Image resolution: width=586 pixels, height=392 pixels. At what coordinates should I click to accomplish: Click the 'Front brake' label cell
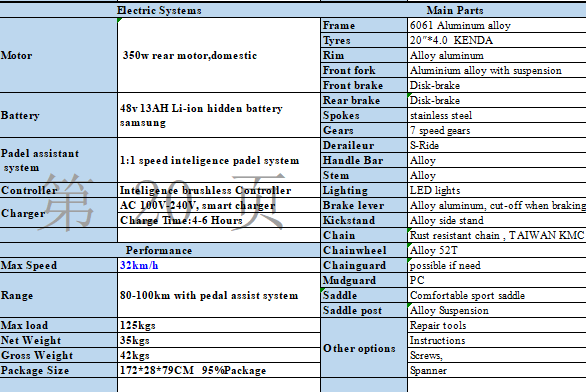pos(364,85)
